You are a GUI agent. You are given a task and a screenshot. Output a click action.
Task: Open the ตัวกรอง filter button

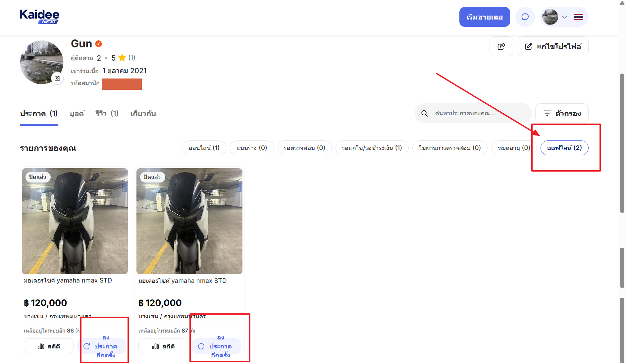click(562, 113)
